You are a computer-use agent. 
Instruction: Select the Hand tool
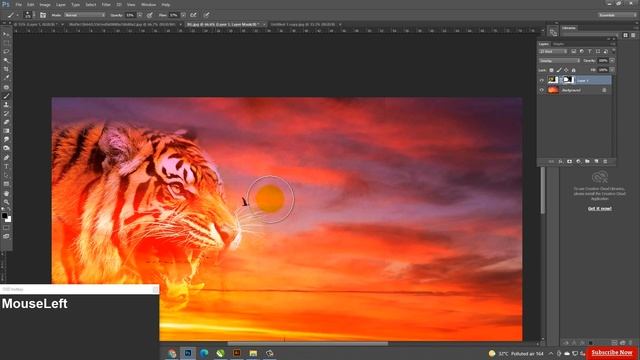tap(6, 193)
